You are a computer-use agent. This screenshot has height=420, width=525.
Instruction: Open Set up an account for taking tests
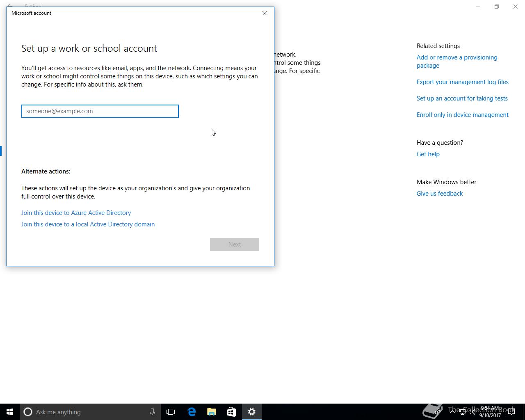pyautogui.click(x=462, y=98)
